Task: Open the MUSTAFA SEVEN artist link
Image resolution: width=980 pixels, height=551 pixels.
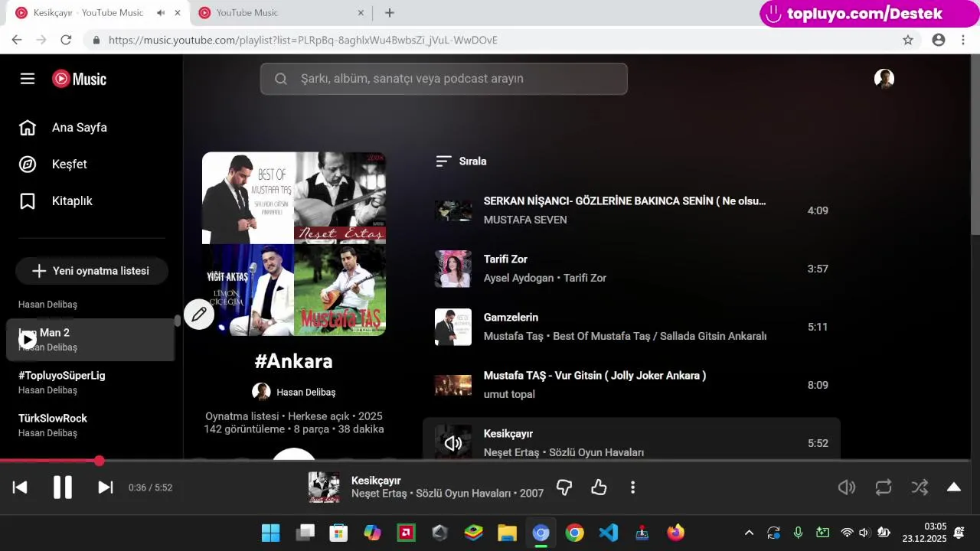Action: [525, 220]
